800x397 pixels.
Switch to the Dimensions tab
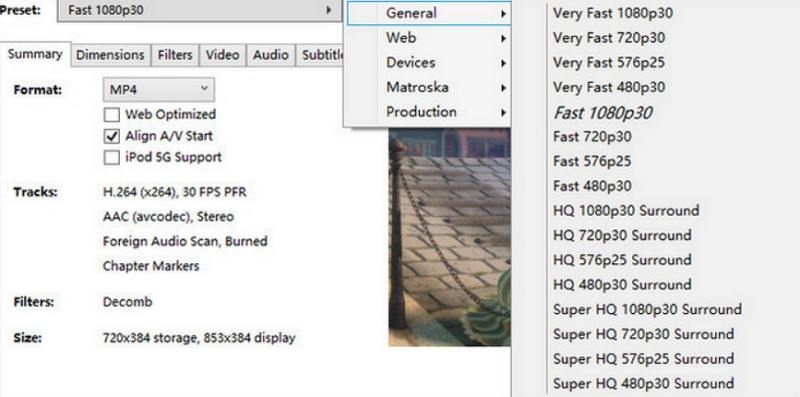(111, 55)
